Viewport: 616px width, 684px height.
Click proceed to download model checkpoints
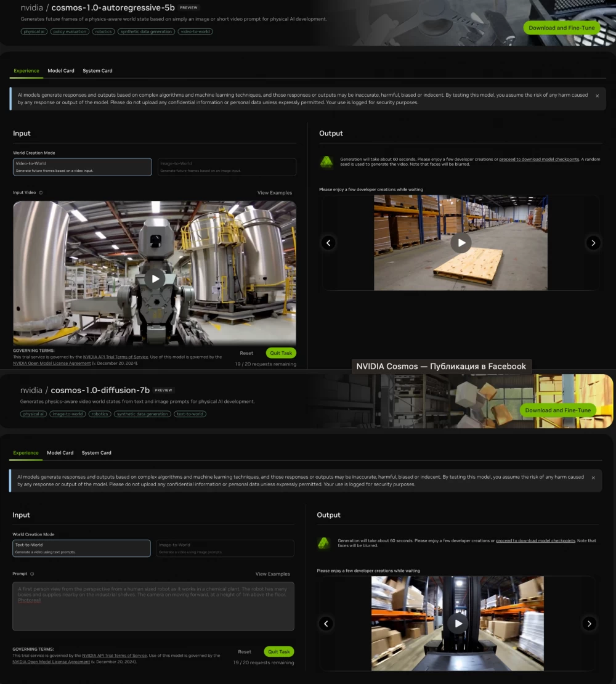(x=538, y=158)
